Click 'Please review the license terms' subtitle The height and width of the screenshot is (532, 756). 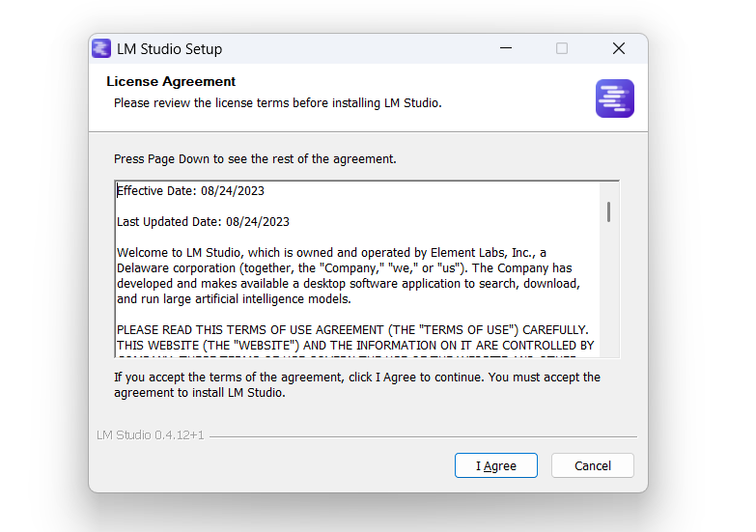click(278, 103)
